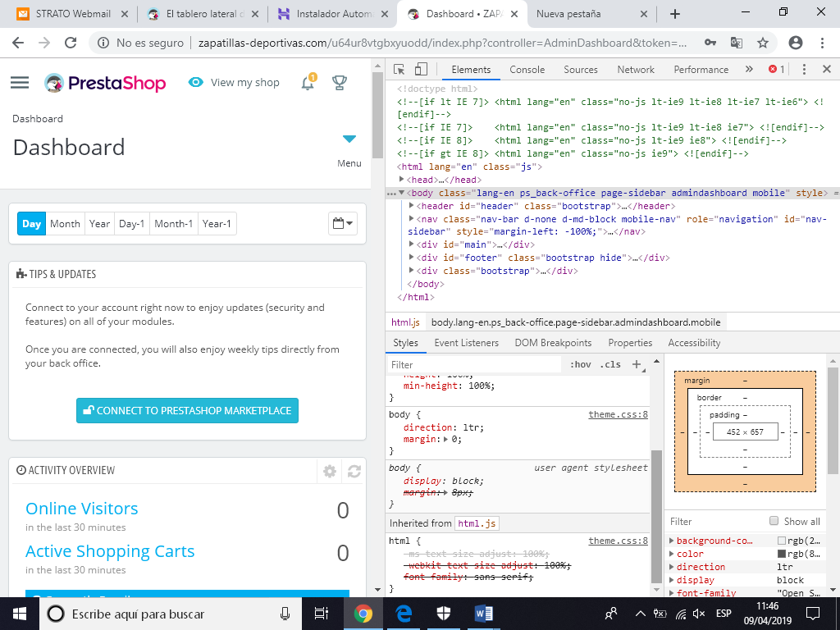Click the notifications bell icon
Screen dimensions: 840x630
308,83
